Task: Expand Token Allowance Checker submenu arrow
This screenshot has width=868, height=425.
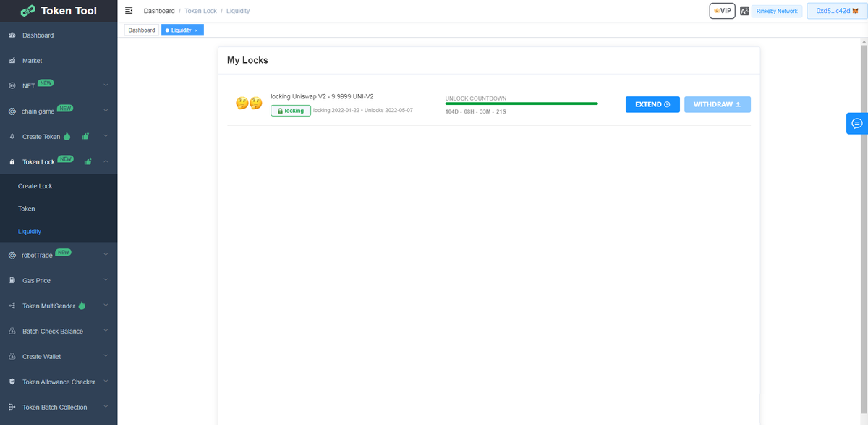Action: click(106, 382)
